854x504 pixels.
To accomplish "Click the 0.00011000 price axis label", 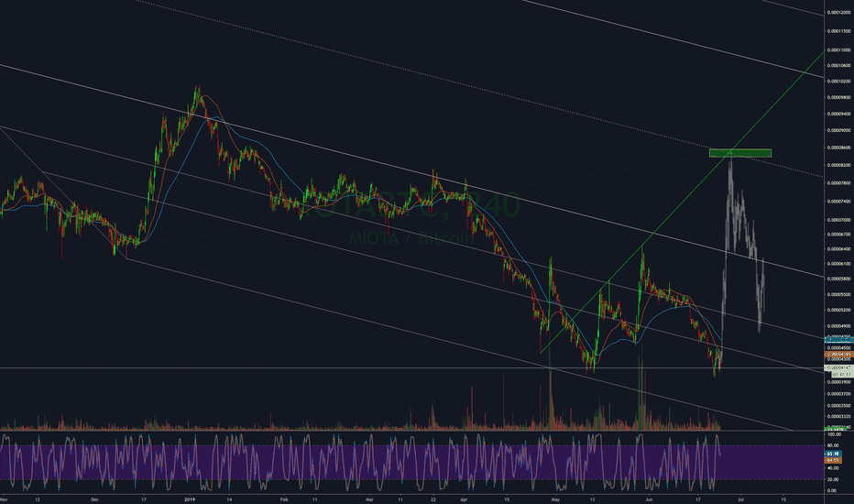I will (x=840, y=50).
